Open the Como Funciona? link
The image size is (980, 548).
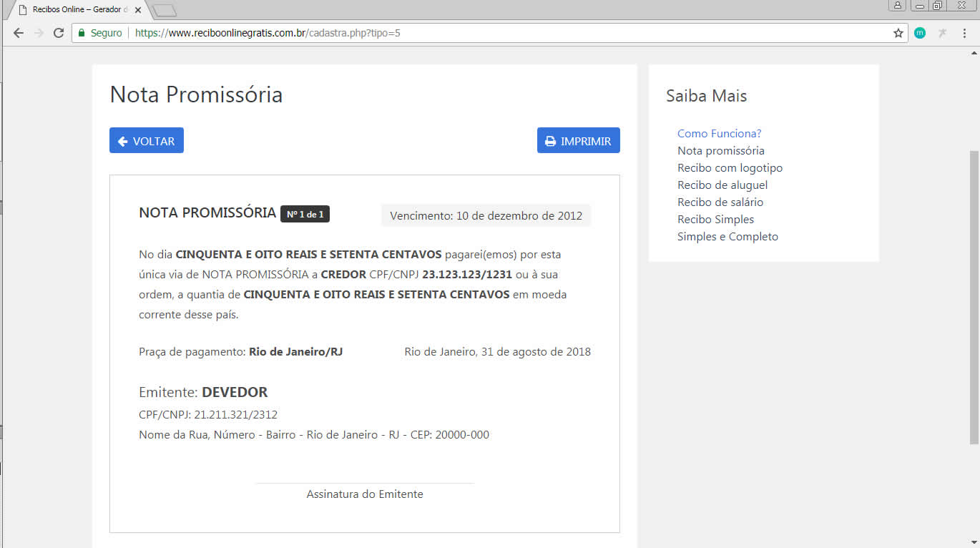coord(720,133)
